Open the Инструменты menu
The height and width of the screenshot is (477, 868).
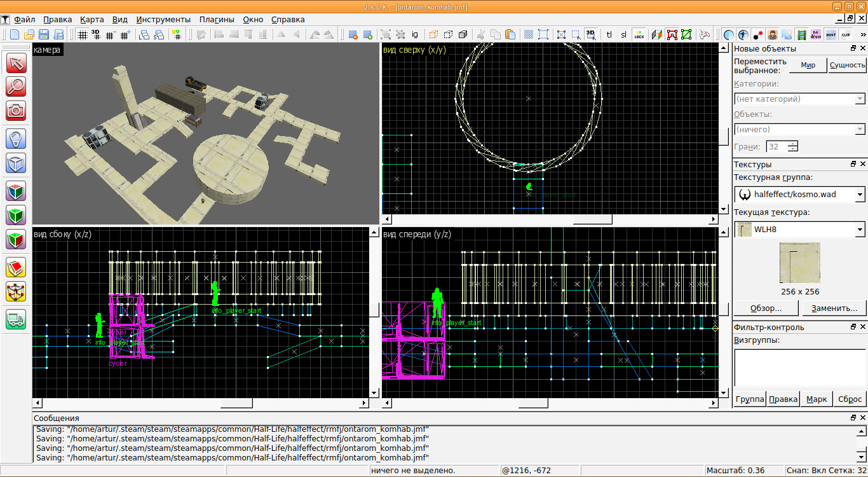(x=163, y=20)
